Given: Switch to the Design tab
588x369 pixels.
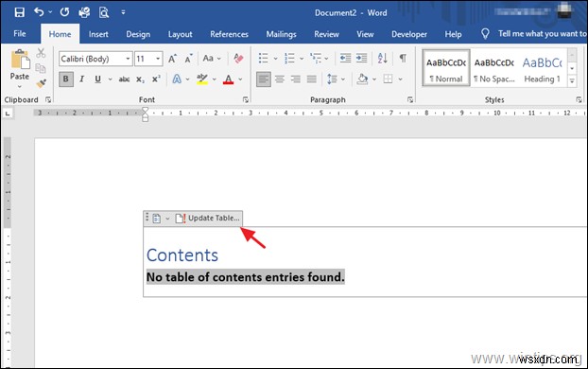Looking at the screenshot, I should [x=138, y=34].
